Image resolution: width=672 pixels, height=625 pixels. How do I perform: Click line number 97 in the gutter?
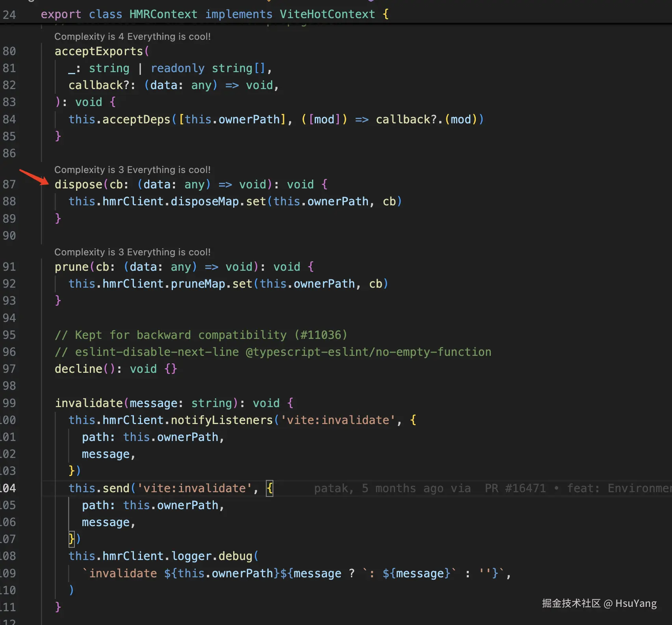pyautogui.click(x=9, y=369)
